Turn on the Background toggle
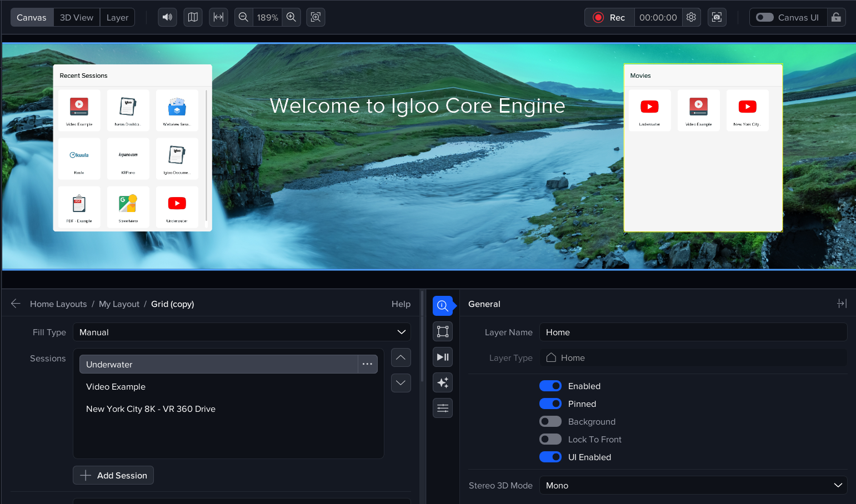Image resolution: width=856 pixels, height=504 pixels. point(550,421)
